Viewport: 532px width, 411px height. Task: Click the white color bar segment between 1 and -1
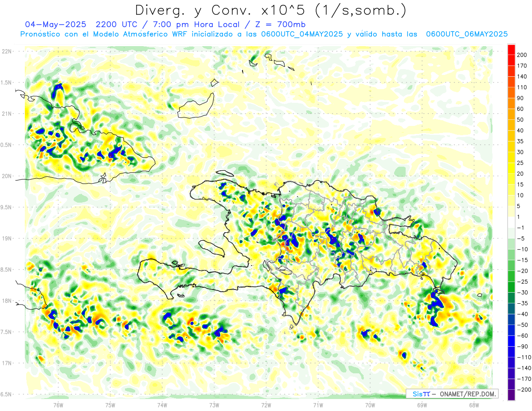point(511,223)
